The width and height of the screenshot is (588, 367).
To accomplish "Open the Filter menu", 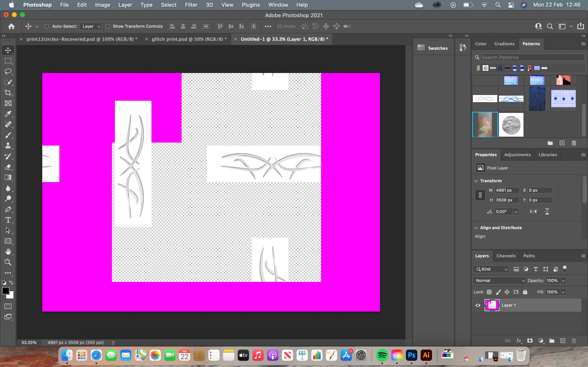I will (191, 5).
